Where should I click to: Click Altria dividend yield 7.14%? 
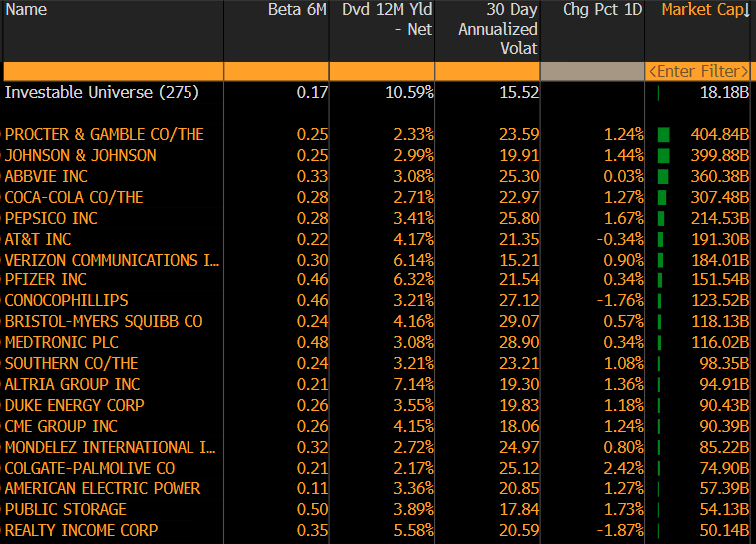(413, 384)
